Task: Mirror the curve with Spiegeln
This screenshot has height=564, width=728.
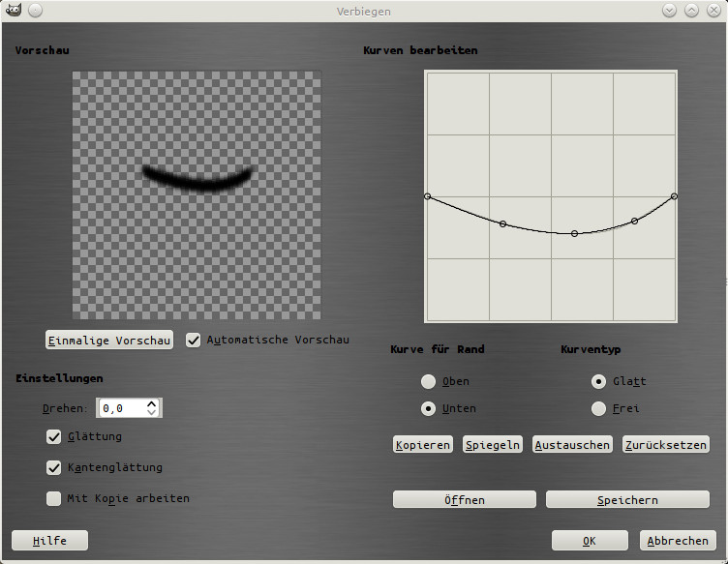Action: [493, 445]
